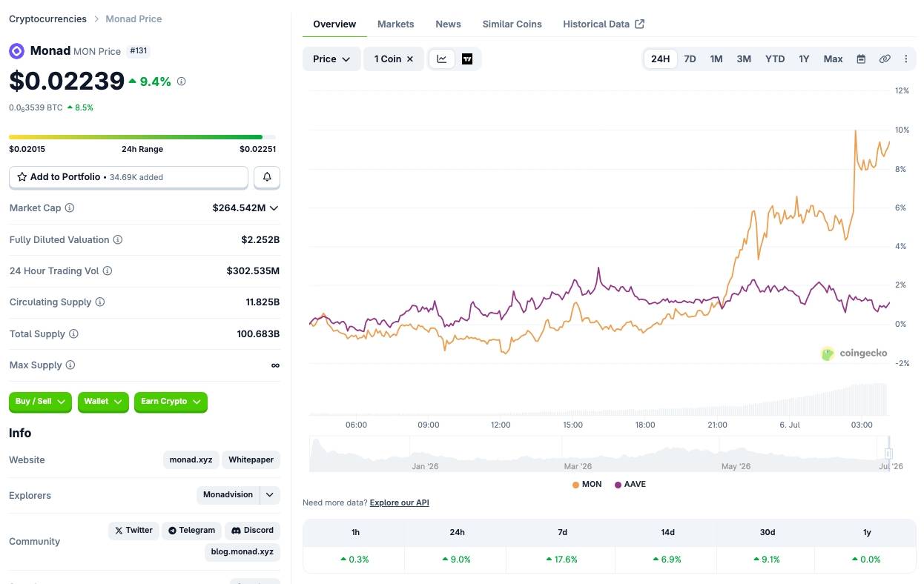Open the Historical Data tab

604,24
